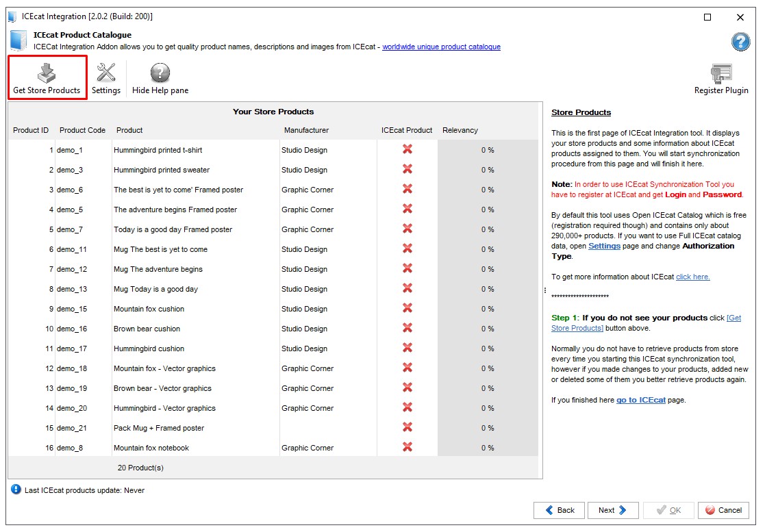
Task: Click the red X for Mug The best is yet to come
Action: point(407,249)
